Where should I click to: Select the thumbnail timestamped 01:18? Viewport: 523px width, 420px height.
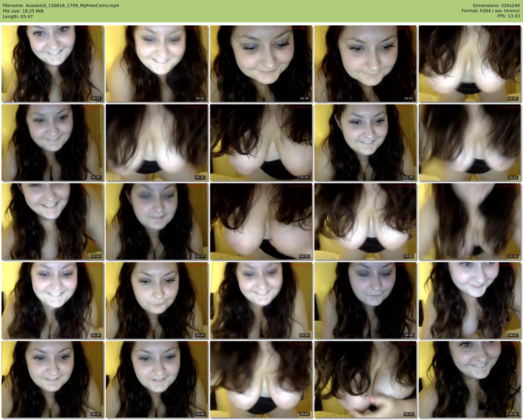pyautogui.click(x=53, y=143)
